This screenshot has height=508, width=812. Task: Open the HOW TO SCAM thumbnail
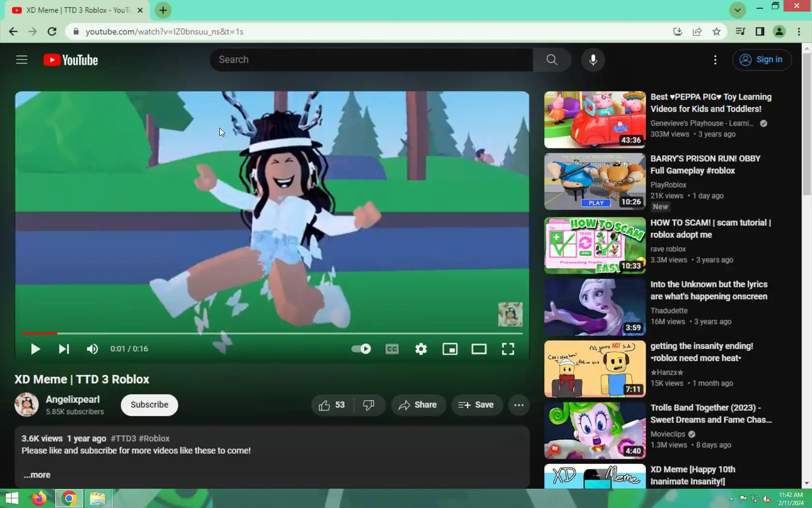point(595,245)
